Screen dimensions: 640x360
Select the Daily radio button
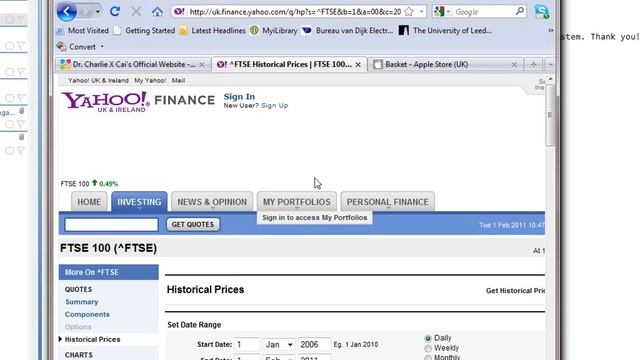pos(428,338)
